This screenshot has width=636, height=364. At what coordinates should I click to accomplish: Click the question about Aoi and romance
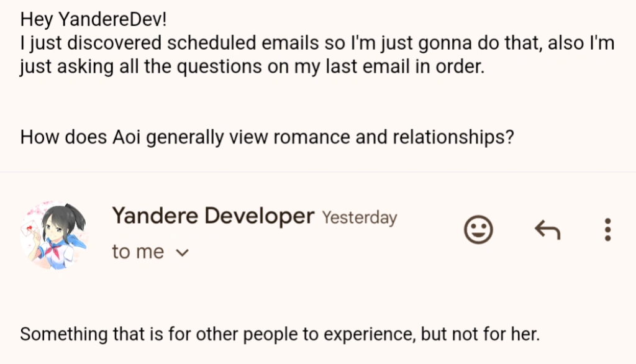267,136
